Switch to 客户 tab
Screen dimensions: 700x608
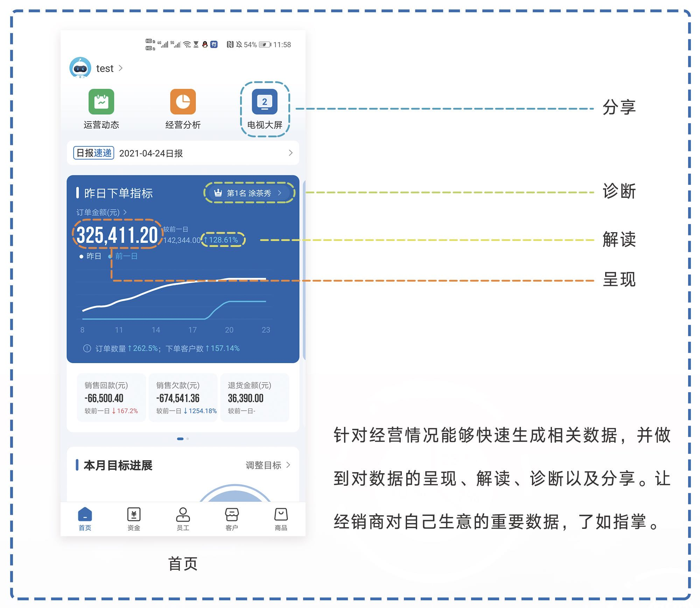tap(232, 519)
